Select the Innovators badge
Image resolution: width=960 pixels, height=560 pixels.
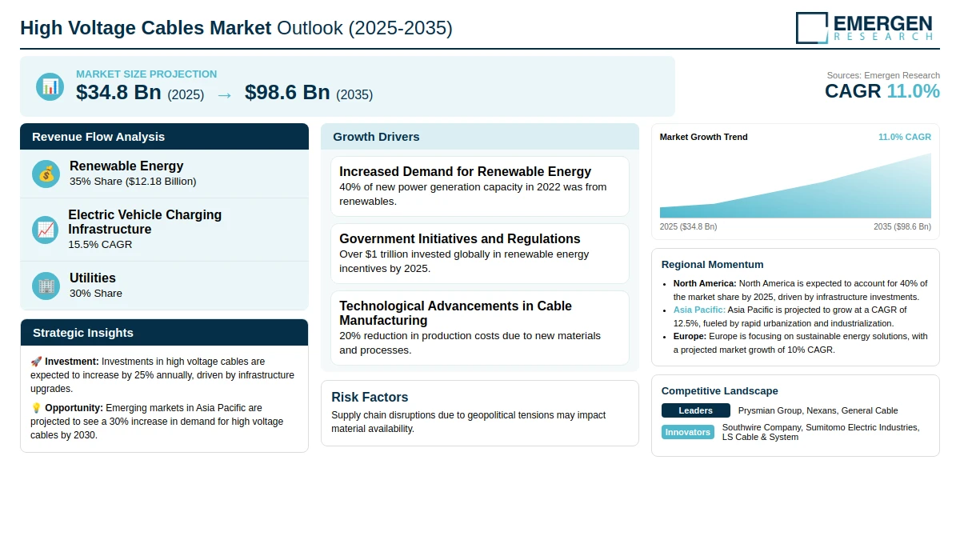688,432
